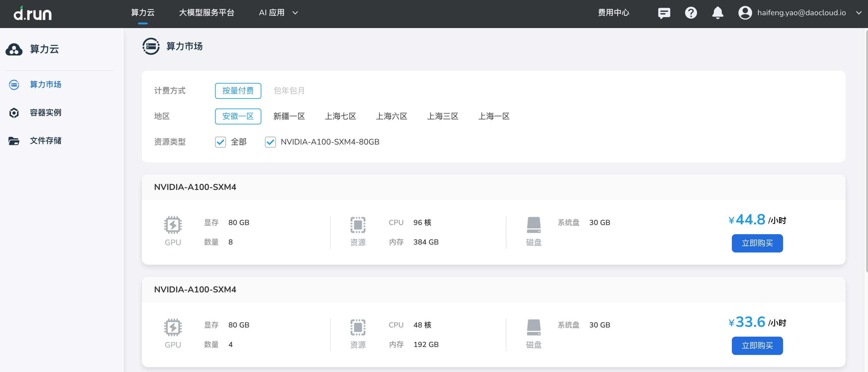The height and width of the screenshot is (372, 868).
Task: Toggle the 全部 resource type checkbox
Action: pyautogui.click(x=221, y=142)
